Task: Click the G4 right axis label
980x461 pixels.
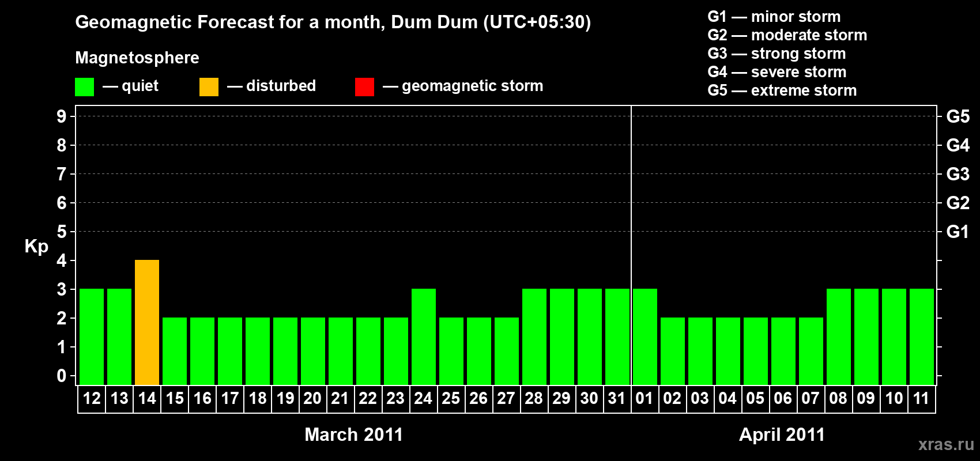Action: [x=958, y=145]
